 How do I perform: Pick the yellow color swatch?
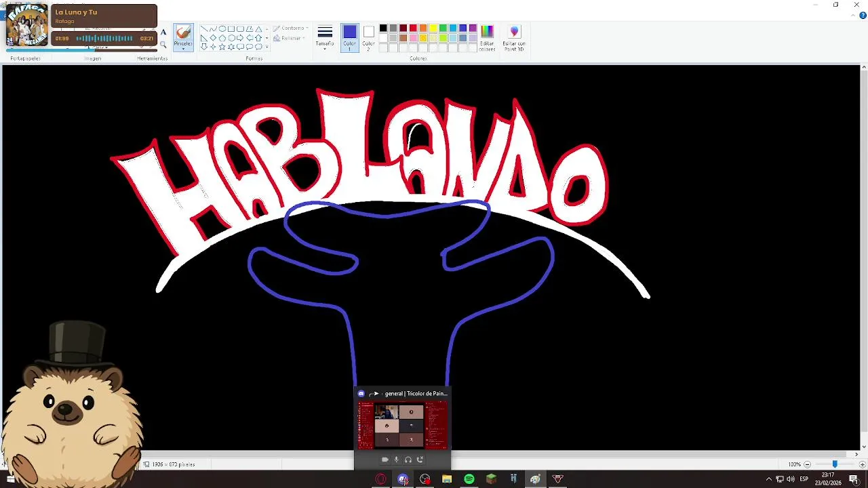click(x=433, y=28)
